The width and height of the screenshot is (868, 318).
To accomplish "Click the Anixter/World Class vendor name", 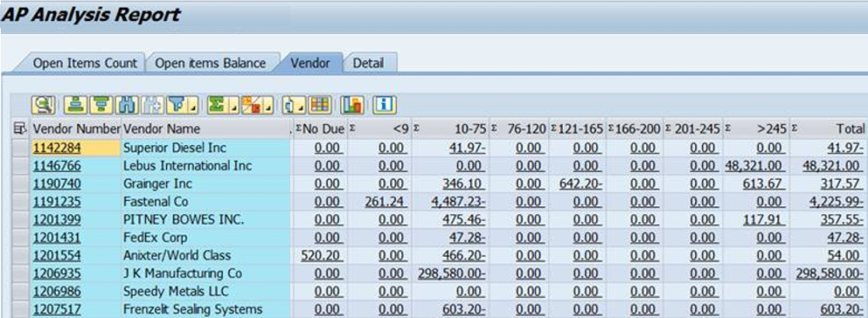I will coord(176,255).
